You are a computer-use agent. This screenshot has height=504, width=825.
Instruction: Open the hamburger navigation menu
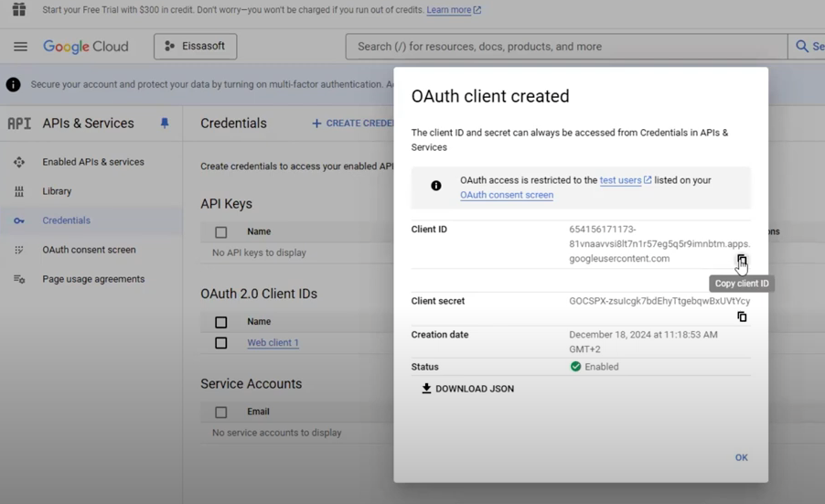pos(20,47)
